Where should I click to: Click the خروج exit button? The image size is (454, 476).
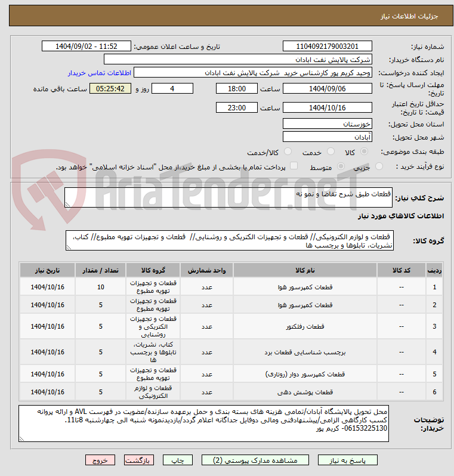(x=100, y=460)
